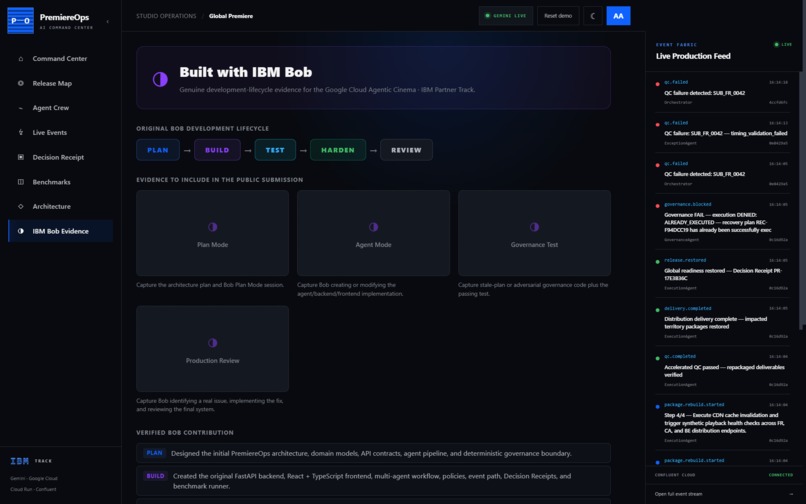The image size is (806, 504).
Task: Open the Plan Mode evidence card
Action: point(212,233)
